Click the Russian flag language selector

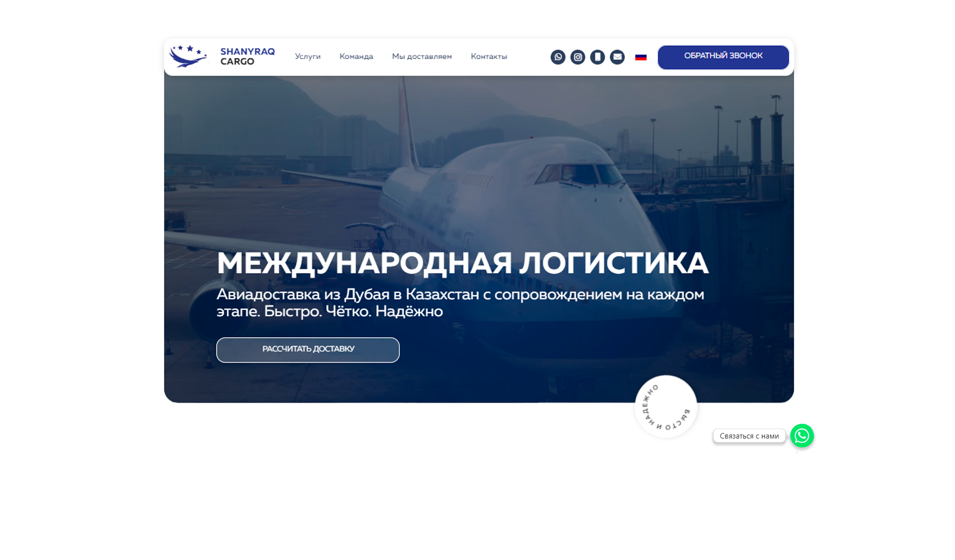tap(640, 57)
